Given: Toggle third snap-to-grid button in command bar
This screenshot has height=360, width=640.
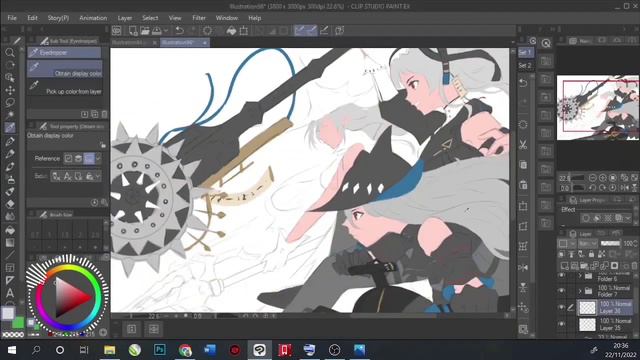Looking at the screenshot, I should tap(324, 31).
